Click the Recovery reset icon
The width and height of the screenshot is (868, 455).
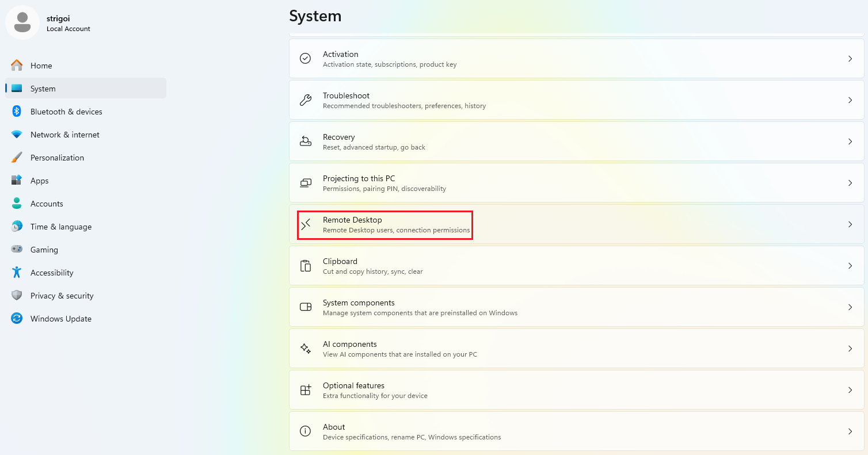(x=305, y=141)
